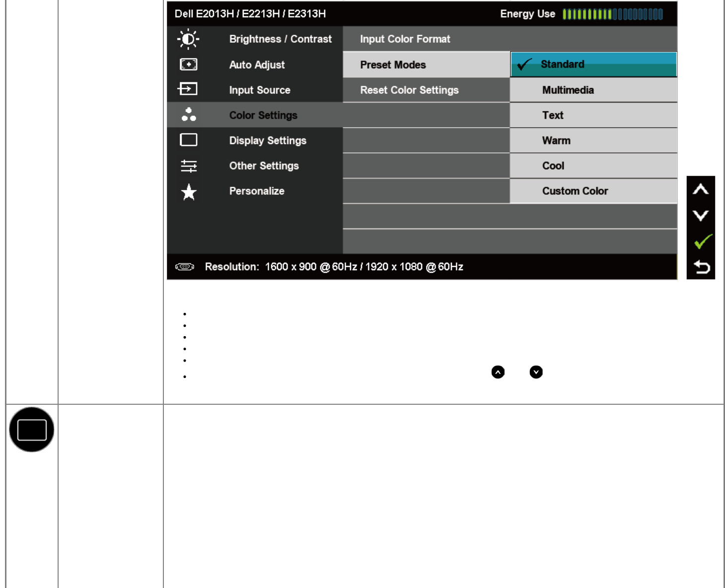Click the Display Settings rectangle icon
Screen dimensions: 725x588
pos(188,140)
